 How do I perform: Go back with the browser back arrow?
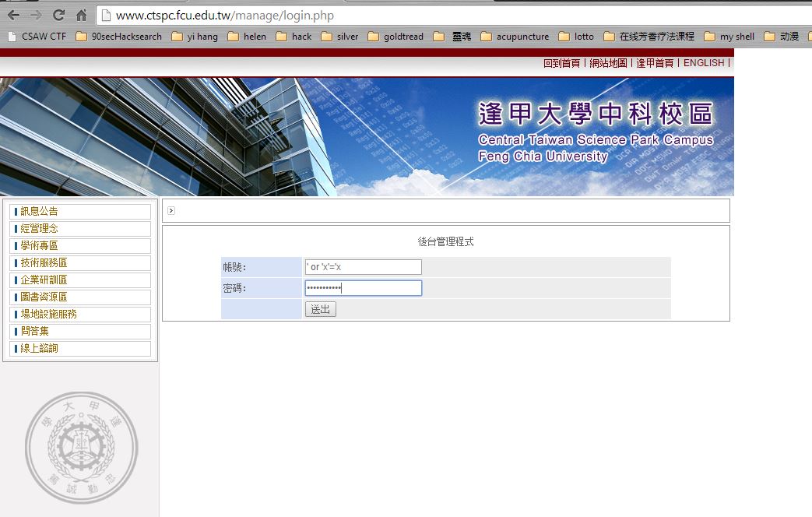tap(13, 15)
